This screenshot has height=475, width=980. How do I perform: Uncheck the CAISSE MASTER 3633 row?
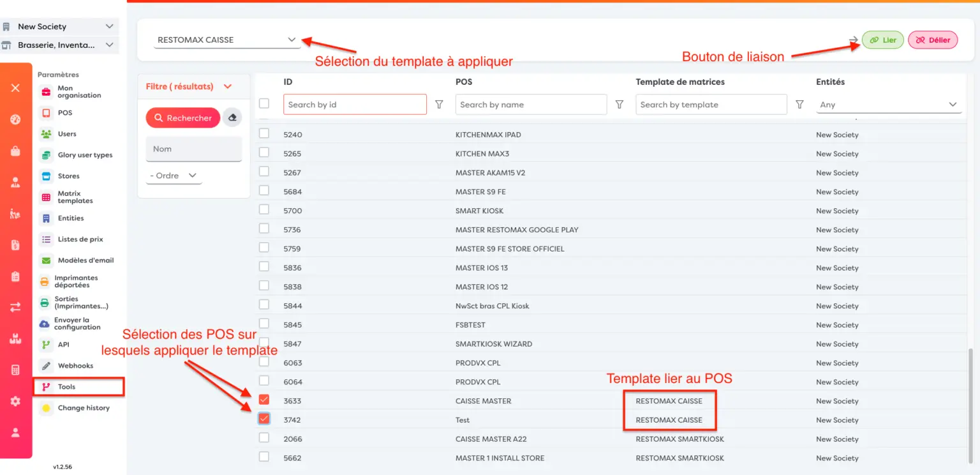(264, 400)
